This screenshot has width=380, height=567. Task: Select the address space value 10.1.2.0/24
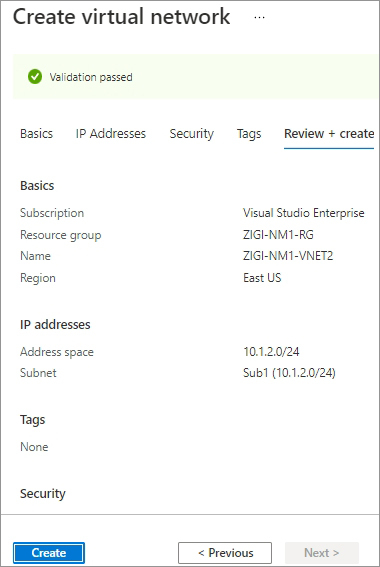[271, 351]
